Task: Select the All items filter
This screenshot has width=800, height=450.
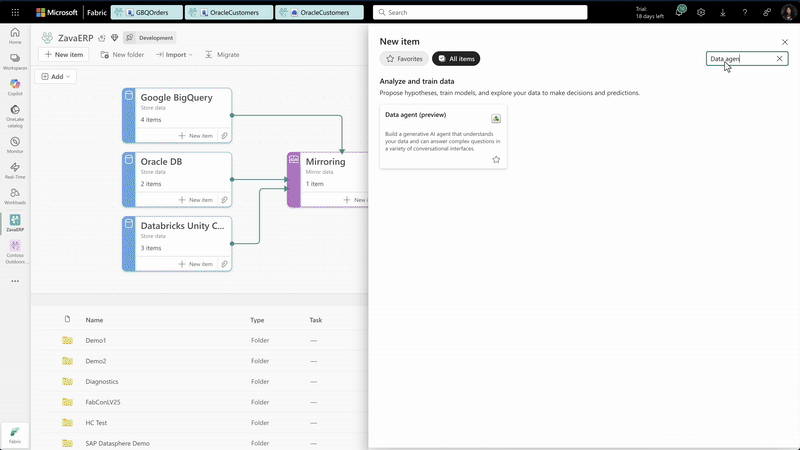Action: [456, 59]
